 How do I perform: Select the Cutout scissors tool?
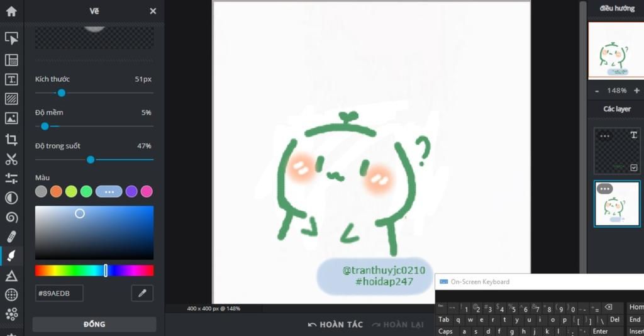click(x=11, y=159)
